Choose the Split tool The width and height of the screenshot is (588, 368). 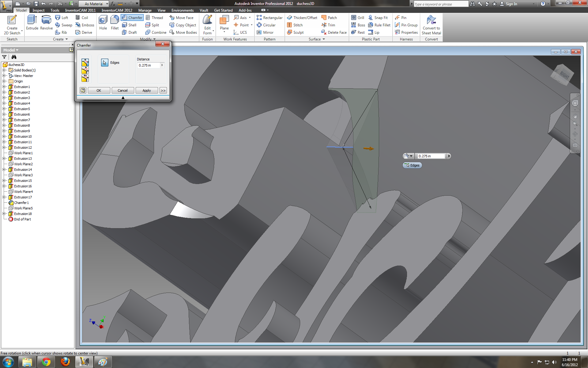pos(152,25)
